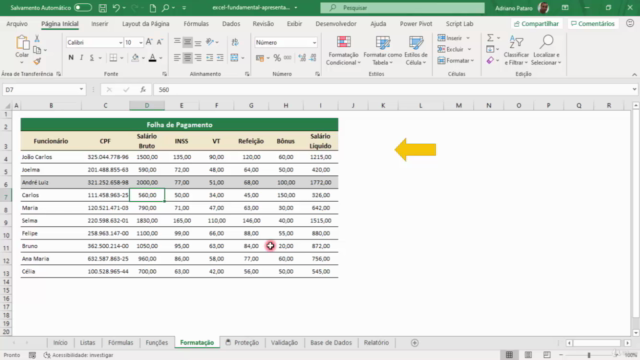Switch to the Relatório sheet tab
Viewport: 640px width, 360px height.
point(376,342)
